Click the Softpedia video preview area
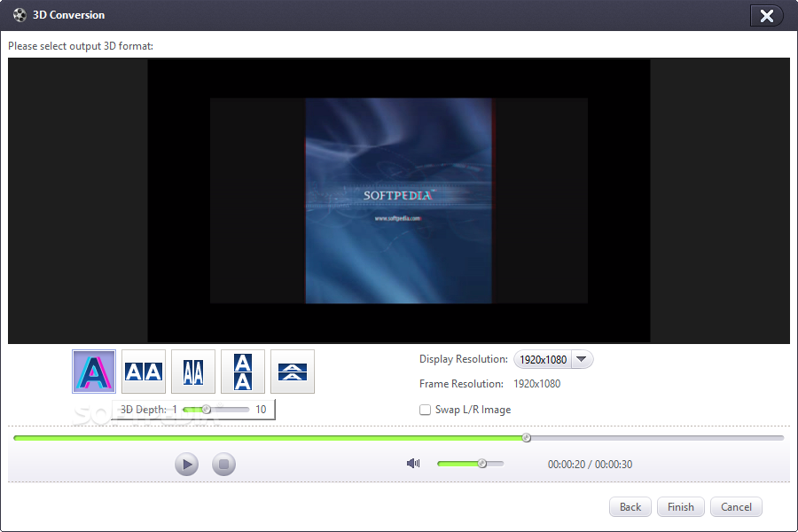The image size is (798, 532). 398,200
